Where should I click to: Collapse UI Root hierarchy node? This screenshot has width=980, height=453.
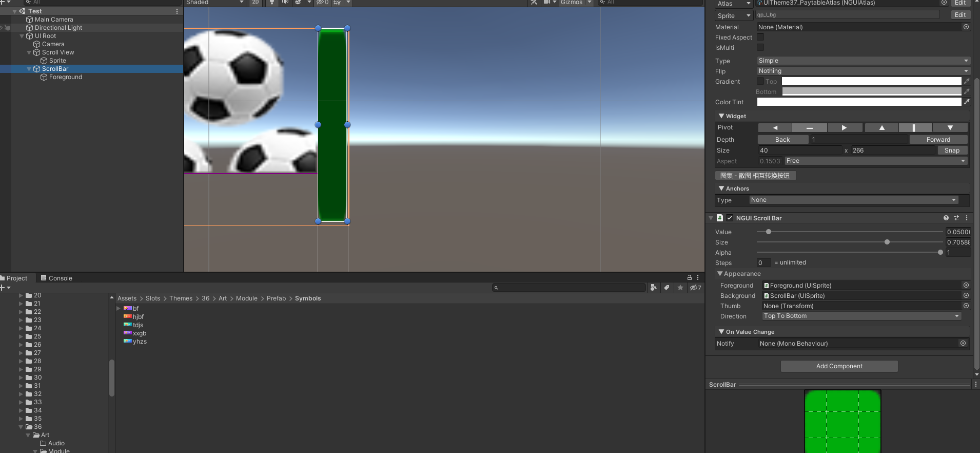click(x=22, y=36)
